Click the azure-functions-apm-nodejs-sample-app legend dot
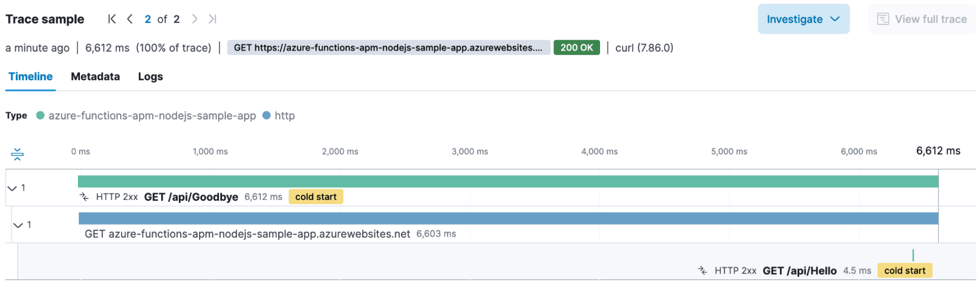The width and height of the screenshot is (980, 288). pyautogui.click(x=41, y=116)
